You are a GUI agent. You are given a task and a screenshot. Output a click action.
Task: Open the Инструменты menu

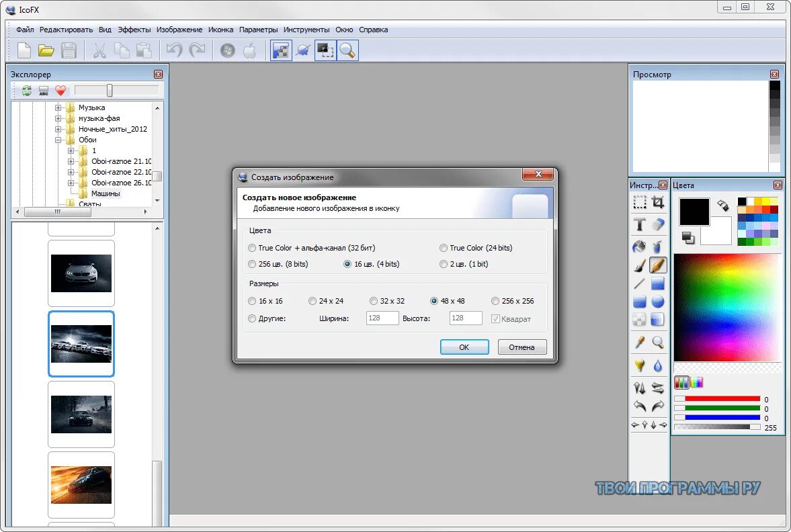click(x=306, y=30)
